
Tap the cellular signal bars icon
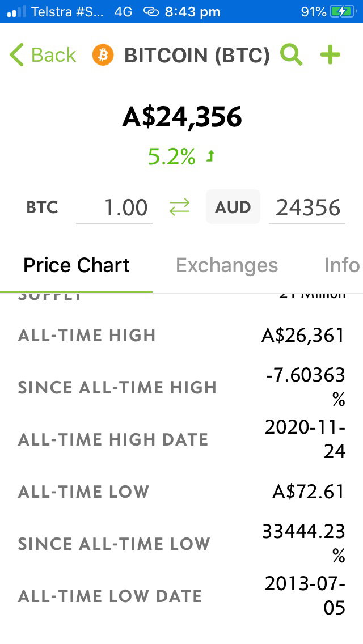coord(17,11)
